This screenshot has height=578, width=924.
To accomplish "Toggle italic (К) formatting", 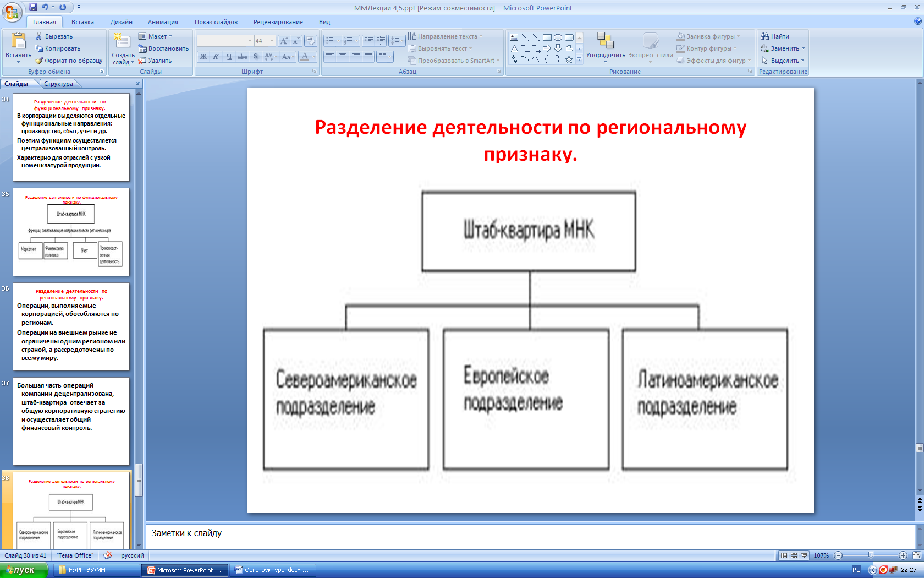I will [x=216, y=57].
